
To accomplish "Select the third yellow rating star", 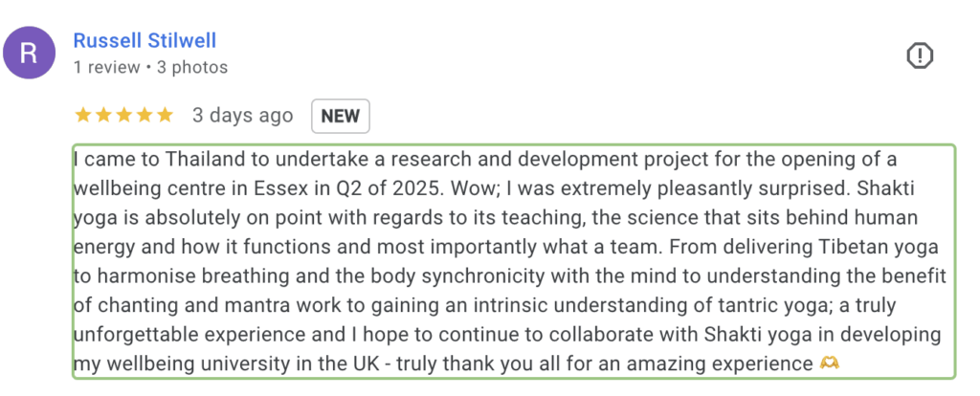I will [x=124, y=116].
